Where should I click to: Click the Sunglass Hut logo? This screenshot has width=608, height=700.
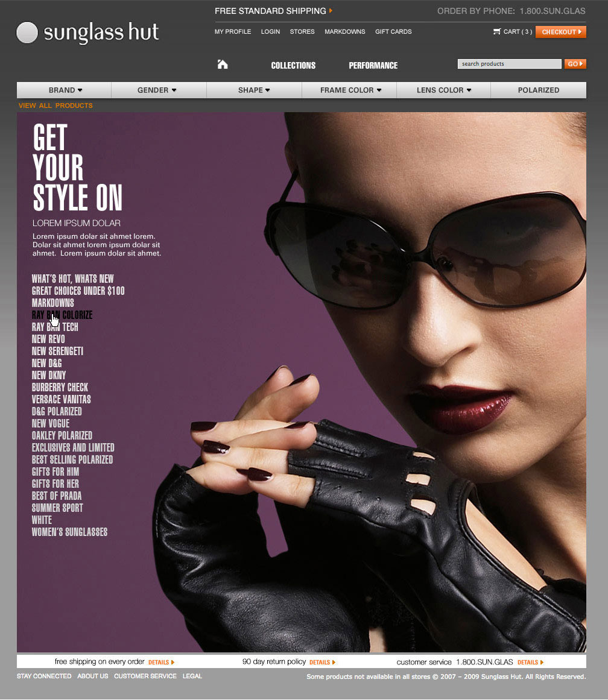[88, 33]
